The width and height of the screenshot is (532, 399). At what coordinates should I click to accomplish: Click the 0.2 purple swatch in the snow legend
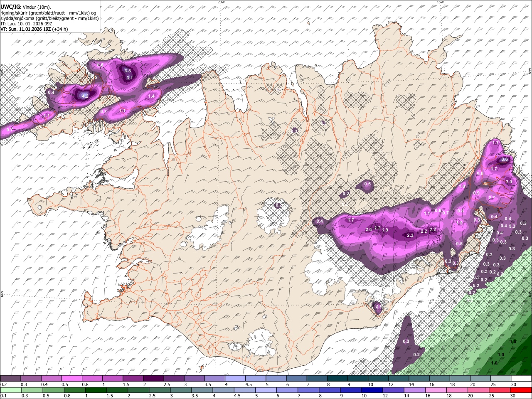click(x=10, y=379)
